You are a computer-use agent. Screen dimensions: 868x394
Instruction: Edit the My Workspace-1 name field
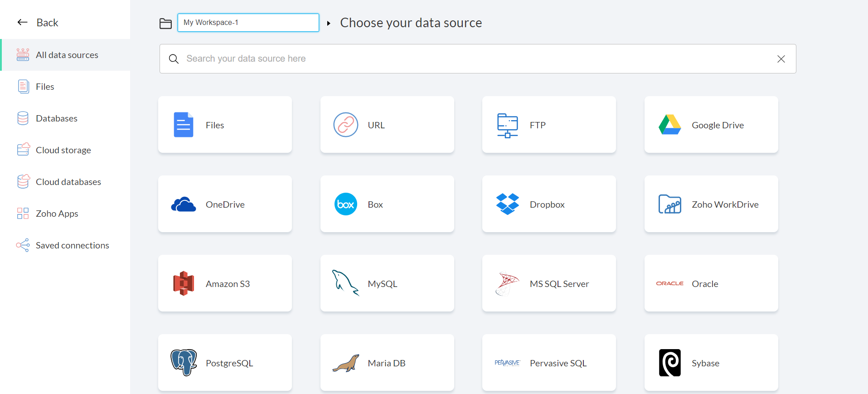[248, 23]
